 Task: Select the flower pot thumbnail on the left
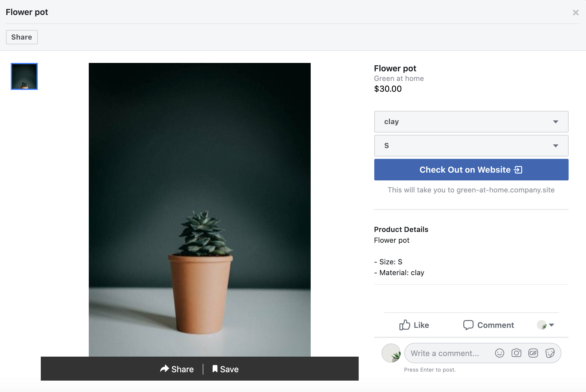click(x=24, y=76)
